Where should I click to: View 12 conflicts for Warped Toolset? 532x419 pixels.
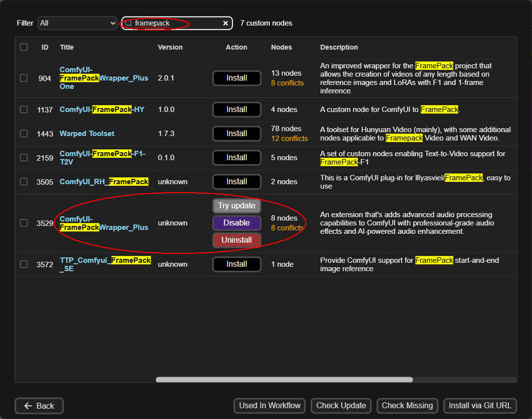point(289,139)
